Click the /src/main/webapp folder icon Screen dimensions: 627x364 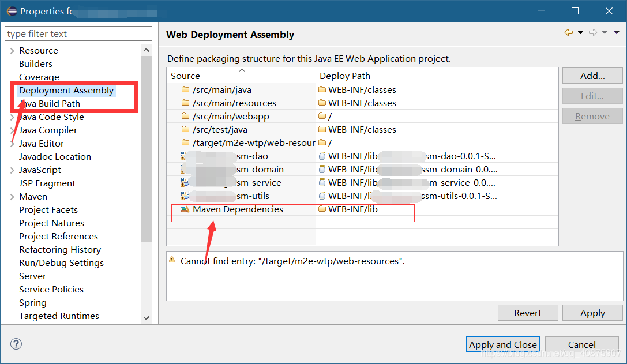tap(185, 116)
